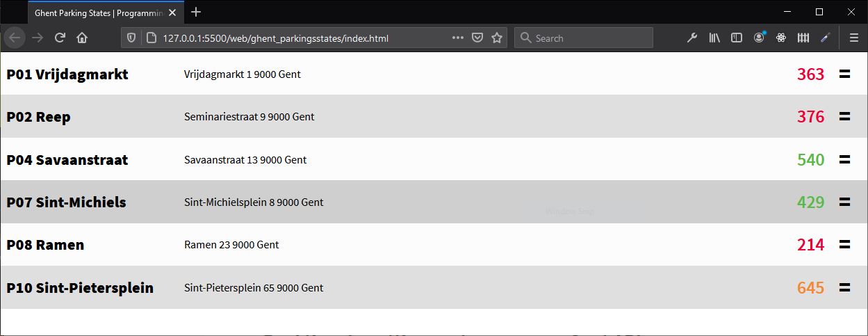This screenshot has width=868, height=336.
Task: Close the Ghent Parking States tab
Action: (x=172, y=13)
